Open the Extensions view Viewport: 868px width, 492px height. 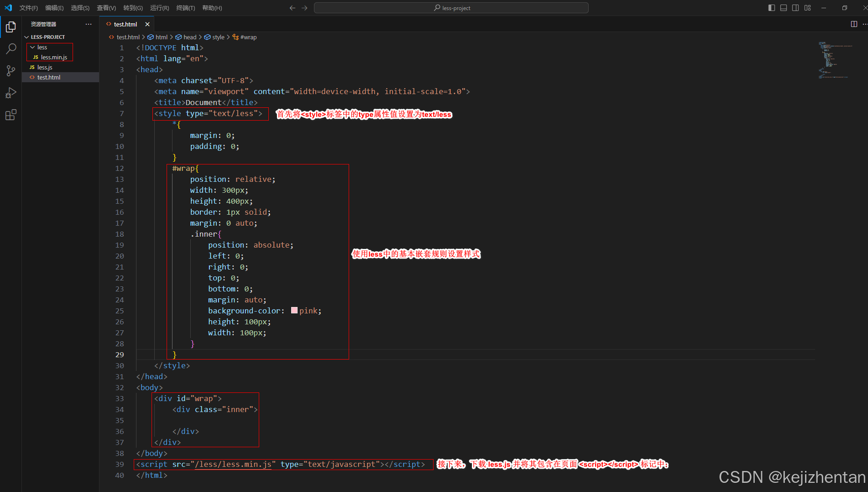pyautogui.click(x=11, y=115)
